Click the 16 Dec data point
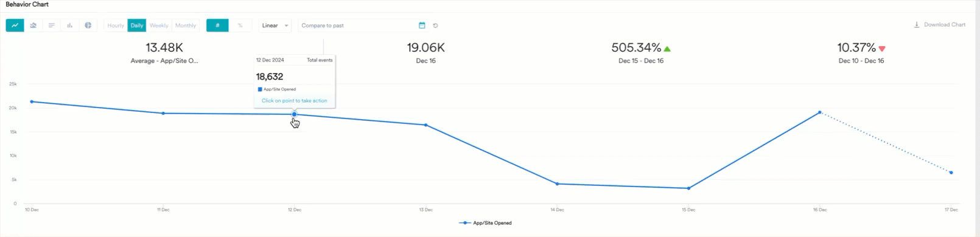This screenshot has height=237, width=980. (820, 112)
